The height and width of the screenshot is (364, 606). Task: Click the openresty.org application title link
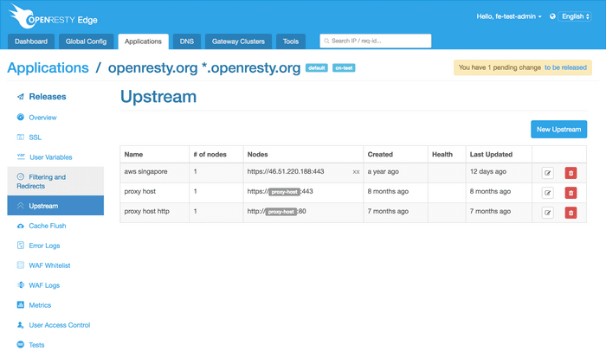204,68
